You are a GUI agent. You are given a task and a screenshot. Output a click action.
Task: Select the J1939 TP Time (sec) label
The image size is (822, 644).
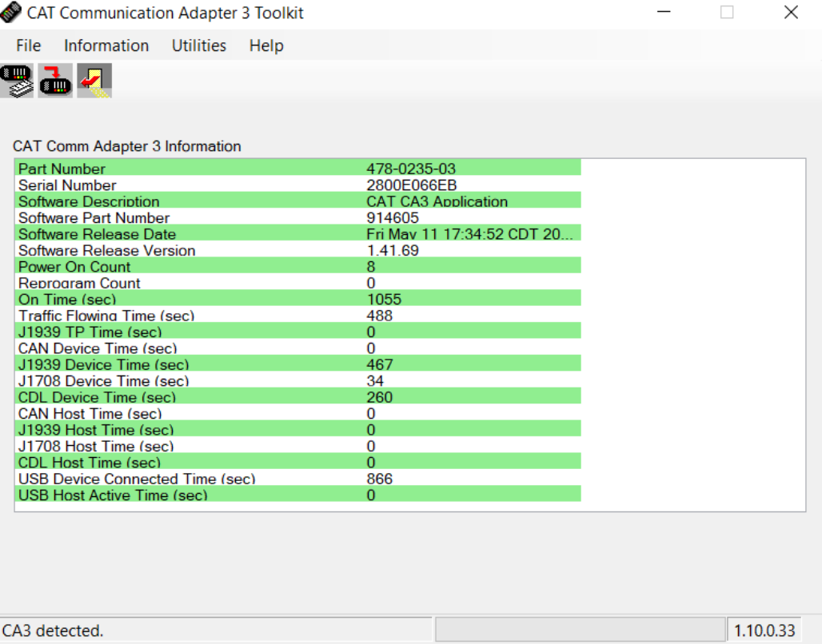(x=90, y=332)
